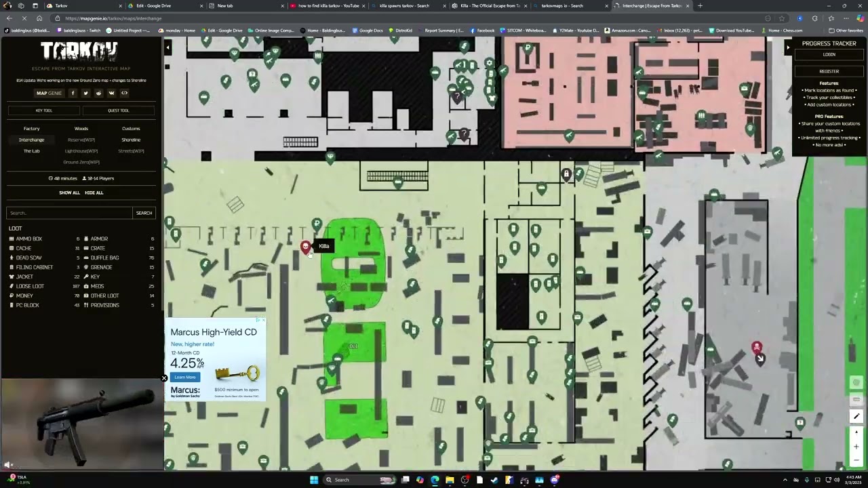868x488 pixels.
Task: Unmute the video overlay speaker icon
Action: [8, 465]
